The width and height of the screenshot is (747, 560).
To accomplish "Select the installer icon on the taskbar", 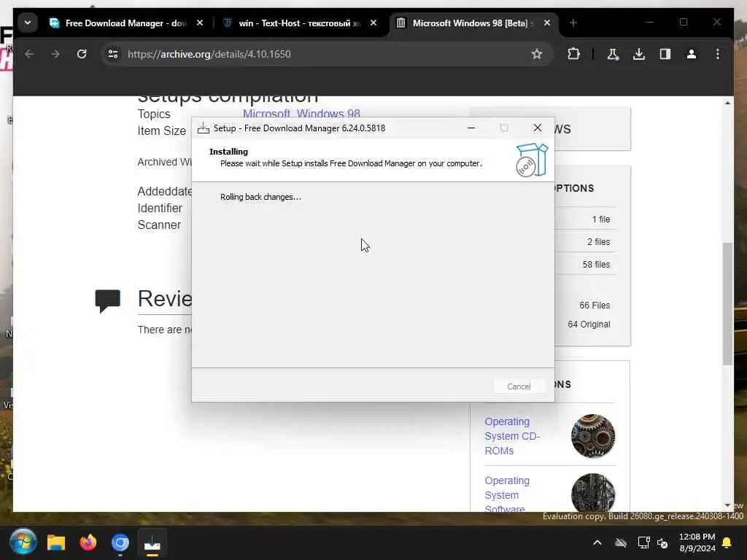I will point(152,542).
